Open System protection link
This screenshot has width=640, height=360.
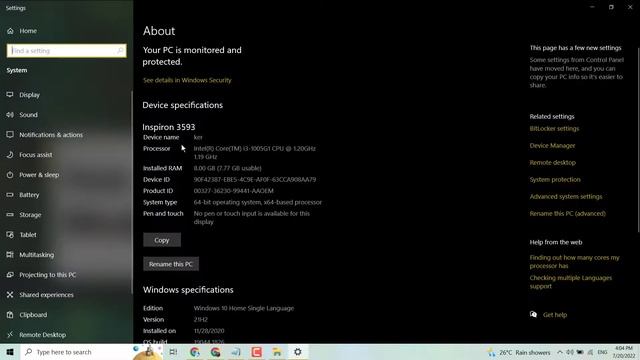555,180
